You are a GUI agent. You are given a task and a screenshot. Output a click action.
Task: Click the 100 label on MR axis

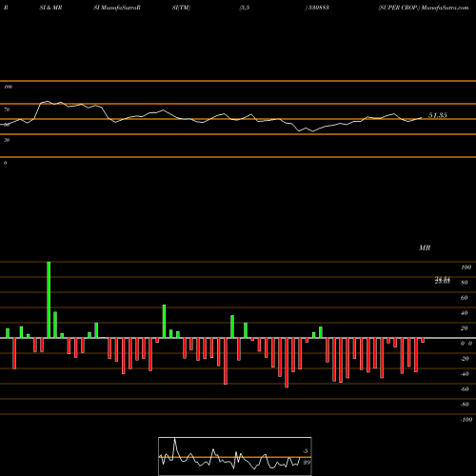click(466, 268)
